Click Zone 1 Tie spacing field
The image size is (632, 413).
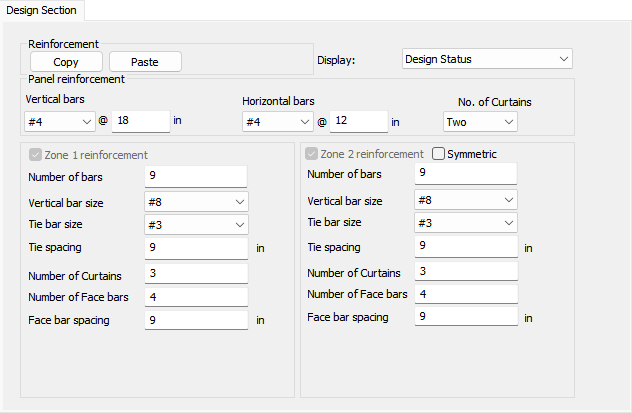click(195, 249)
